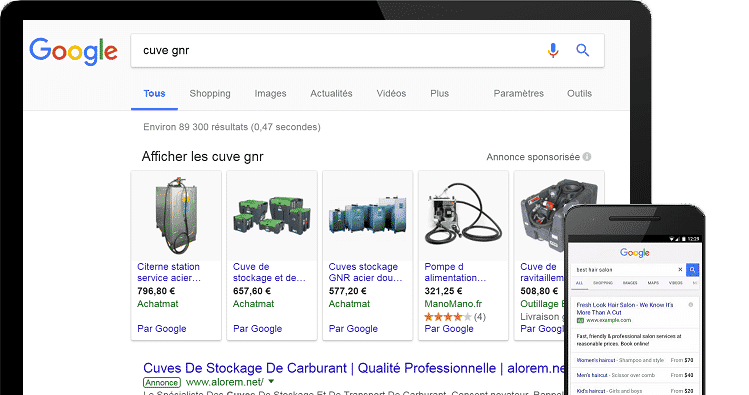Click Par Google on the Citerne station card
Viewport: 749px width, 395px height.
[161, 329]
